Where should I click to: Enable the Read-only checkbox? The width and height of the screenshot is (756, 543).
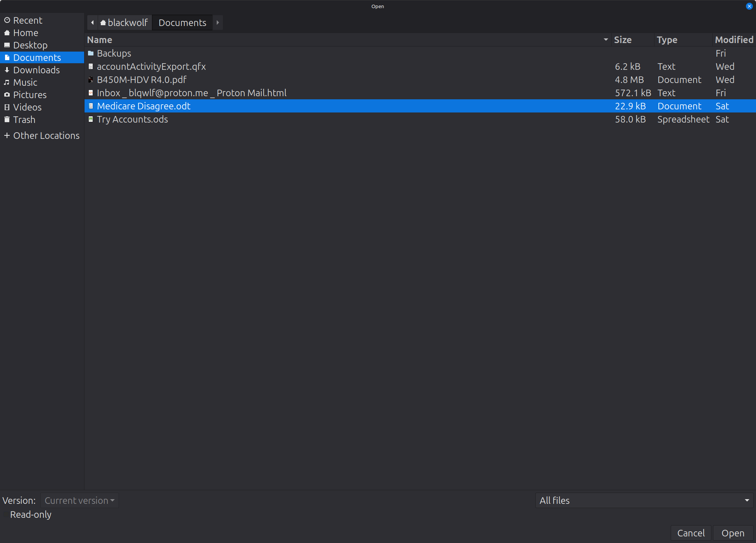pyautogui.click(x=5, y=514)
